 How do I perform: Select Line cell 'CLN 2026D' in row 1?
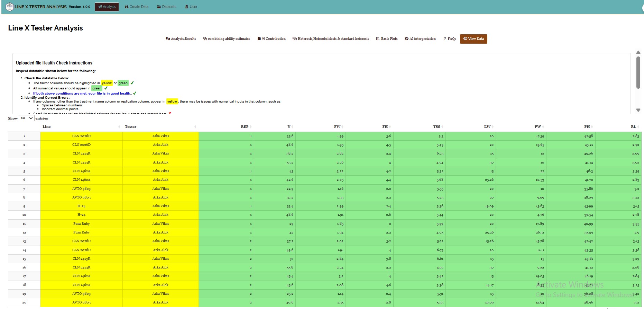81,136
